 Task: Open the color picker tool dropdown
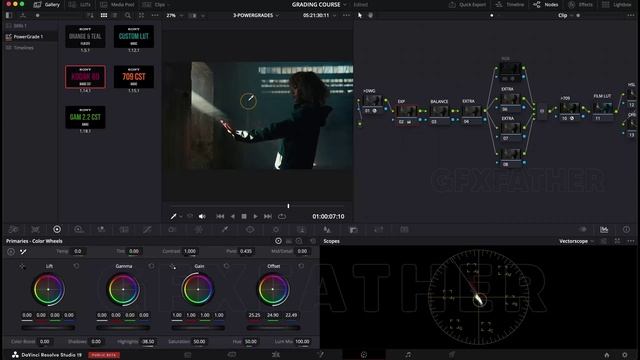(x=181, y=217)
